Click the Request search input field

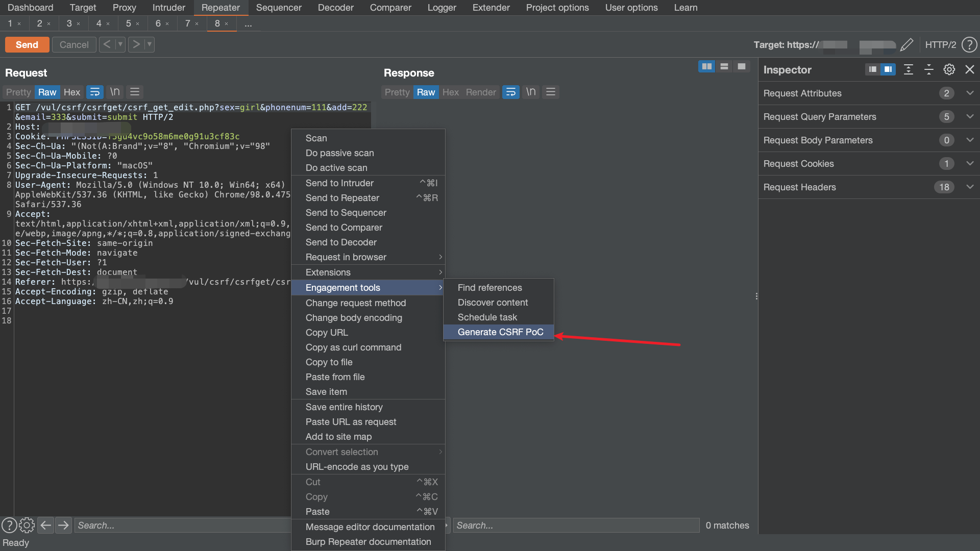(183, 525)
